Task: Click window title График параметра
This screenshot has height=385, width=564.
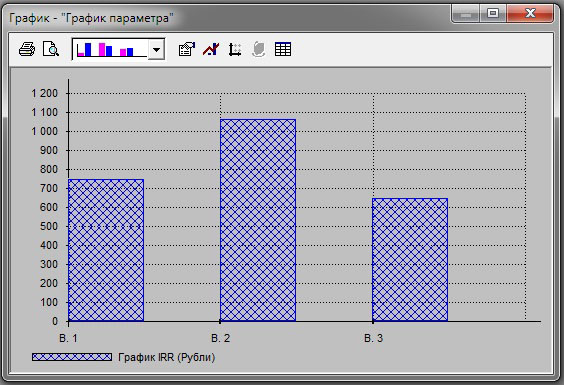Action: tap(91, 18)
